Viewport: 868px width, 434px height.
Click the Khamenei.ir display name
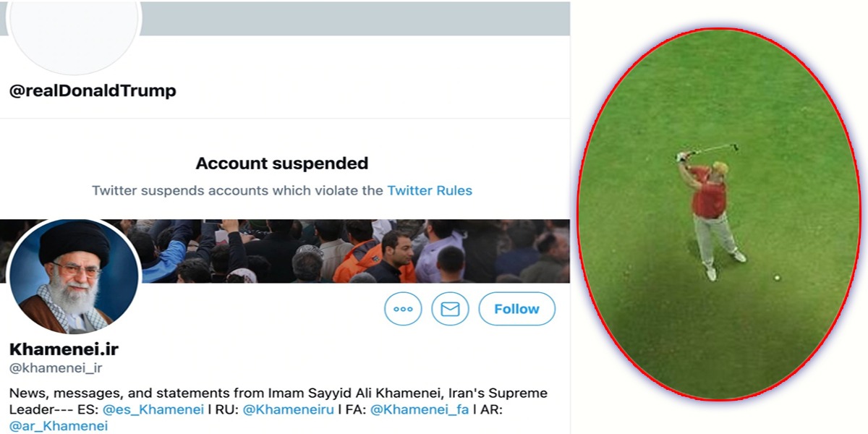(x=64, y=349)
